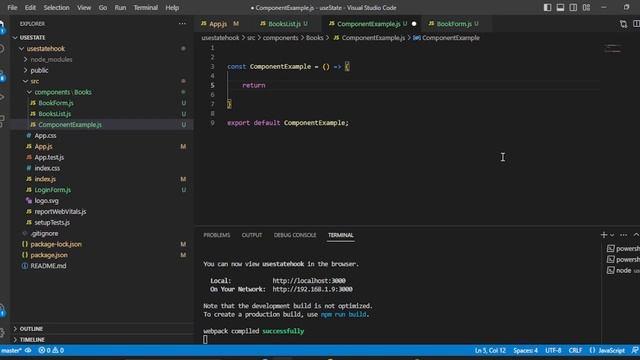Open Explorer views and more actions ellipsis
The height and width of the screenshot is (360, 640).
pyautogui.click(x=182, y=24)
